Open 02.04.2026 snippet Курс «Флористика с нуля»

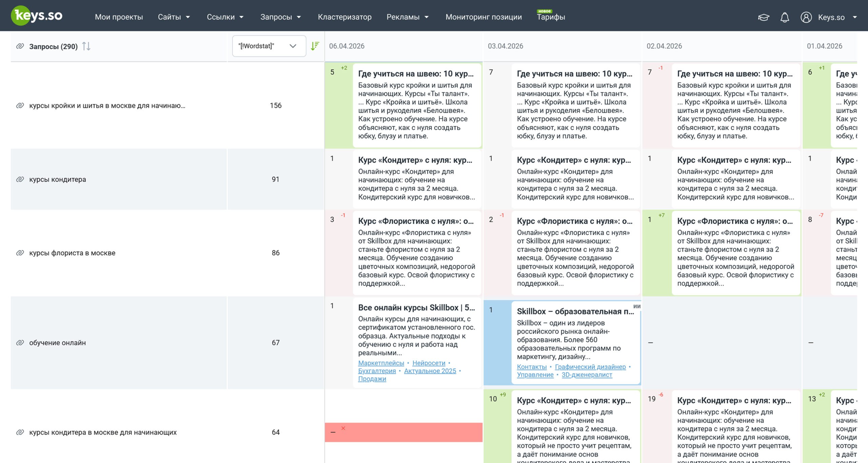tap(736, 253)
